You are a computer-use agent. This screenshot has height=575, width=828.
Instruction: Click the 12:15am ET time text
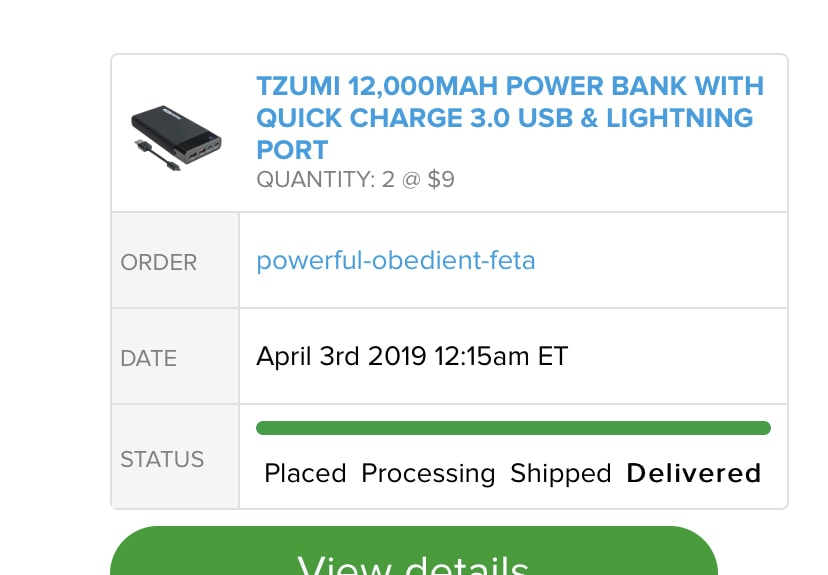pyautogui.click(x=500, y=356)
